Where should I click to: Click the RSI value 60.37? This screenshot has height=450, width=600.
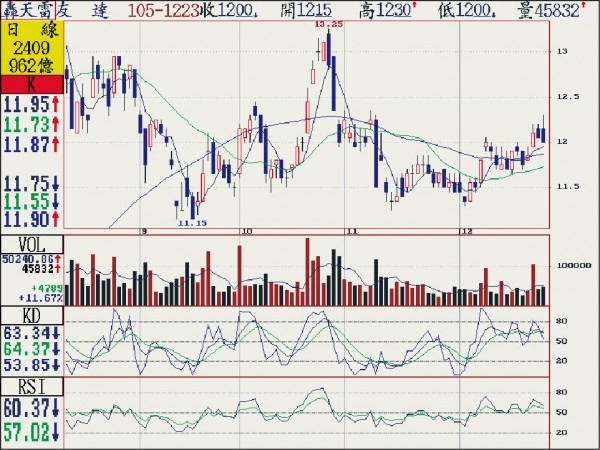coord(32,408)
